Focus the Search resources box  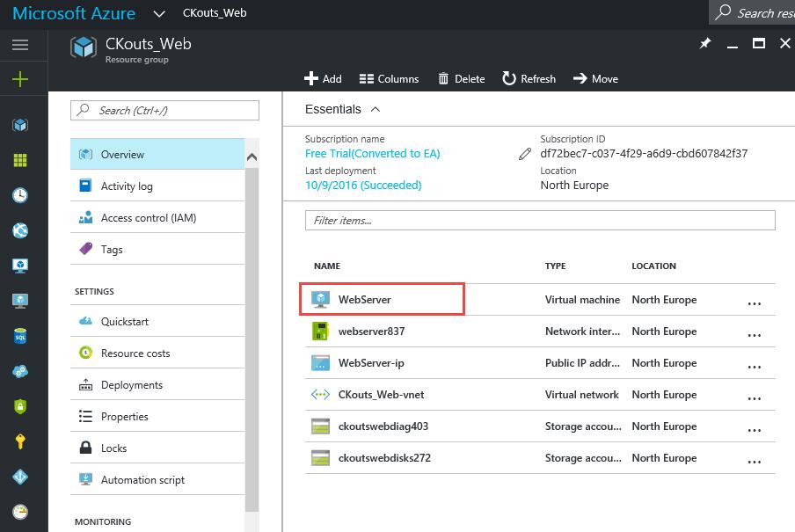click(752, 12)
